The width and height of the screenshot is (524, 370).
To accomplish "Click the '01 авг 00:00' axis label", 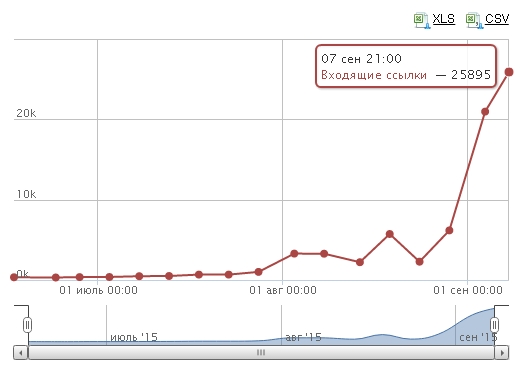I will pyautogui.click(x=283, y=290).
